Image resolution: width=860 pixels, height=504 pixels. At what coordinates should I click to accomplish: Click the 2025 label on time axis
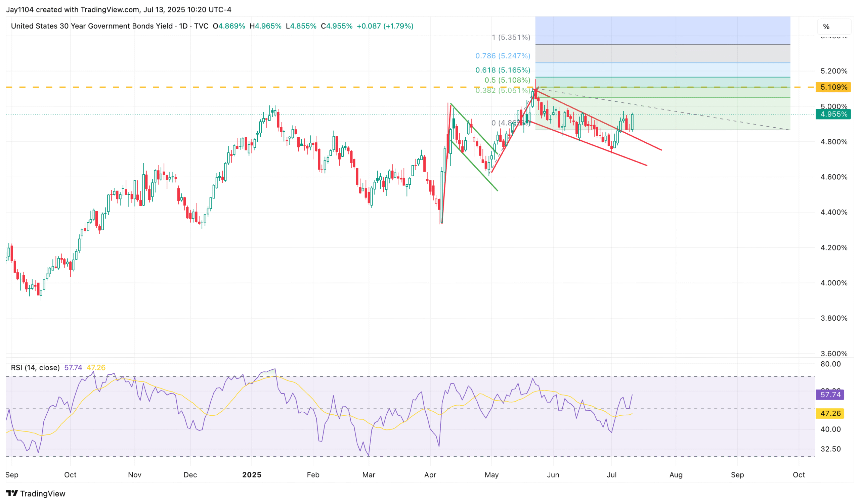pos(252,475)
